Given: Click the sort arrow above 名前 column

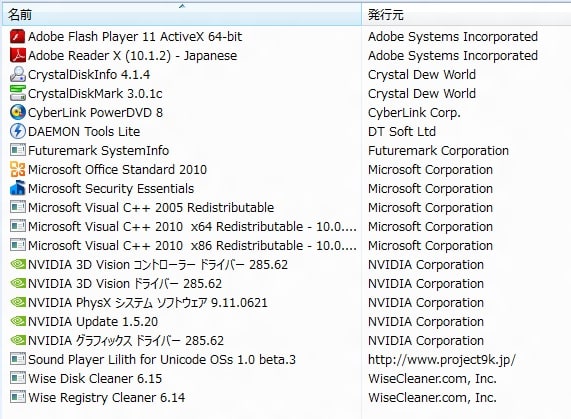Looking at the screenshot, I should [182, 6].
